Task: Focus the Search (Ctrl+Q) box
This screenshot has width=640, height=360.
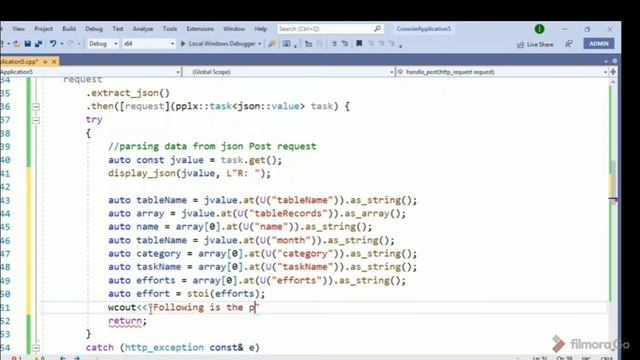Action: tap(330, 29)
